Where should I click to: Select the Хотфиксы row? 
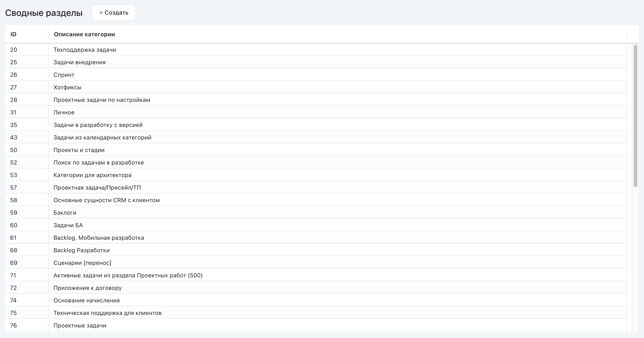point(316,87)
